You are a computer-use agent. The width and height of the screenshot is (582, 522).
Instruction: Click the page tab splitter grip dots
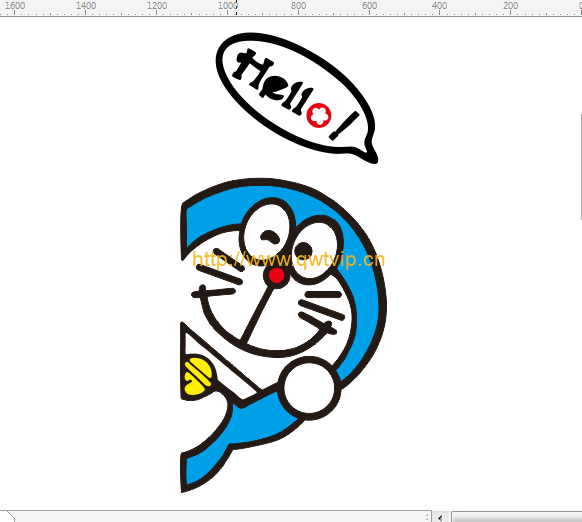pos(427,517)
